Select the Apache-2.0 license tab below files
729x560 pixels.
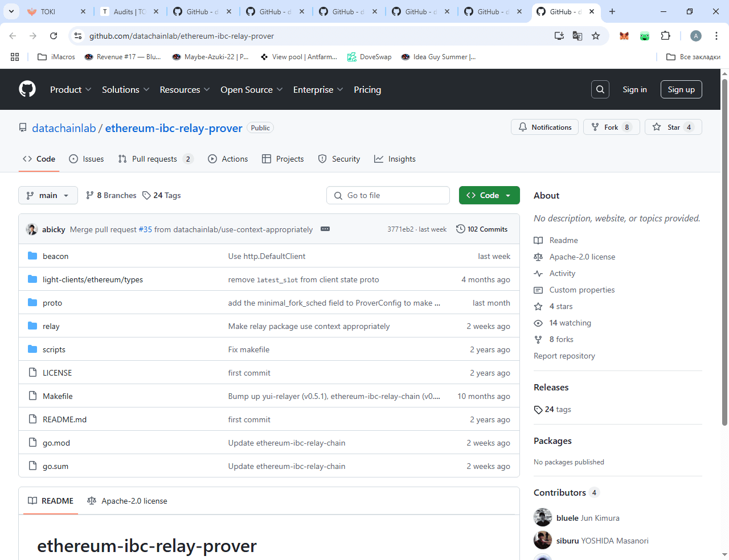click(127, 501)
